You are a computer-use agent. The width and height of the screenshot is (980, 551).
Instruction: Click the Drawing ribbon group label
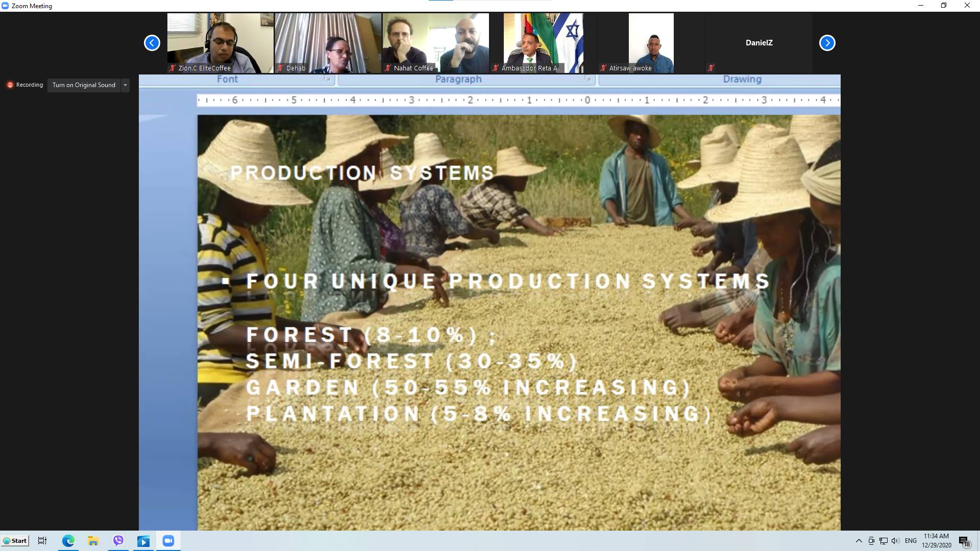click(742, 79)
